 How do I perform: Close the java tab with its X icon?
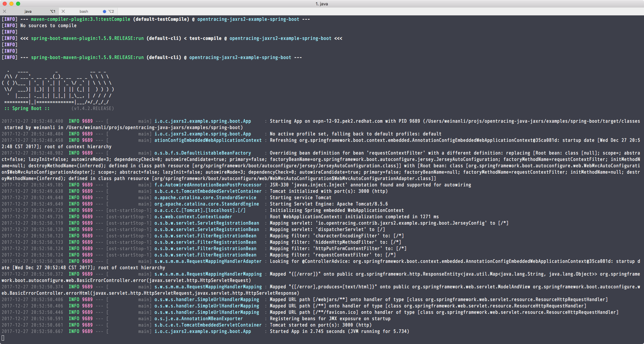click(x=5, y=11)
